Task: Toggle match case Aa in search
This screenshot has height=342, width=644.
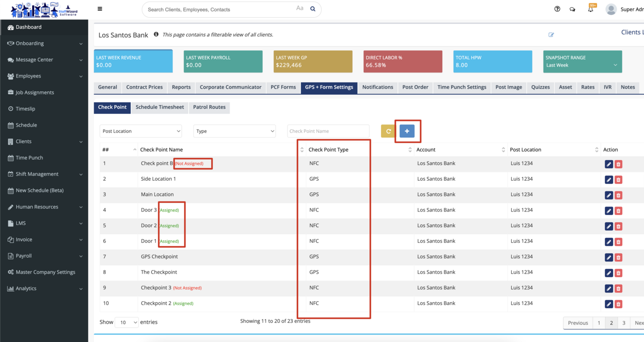Action: pyautogui.click(x=300, y=9)
